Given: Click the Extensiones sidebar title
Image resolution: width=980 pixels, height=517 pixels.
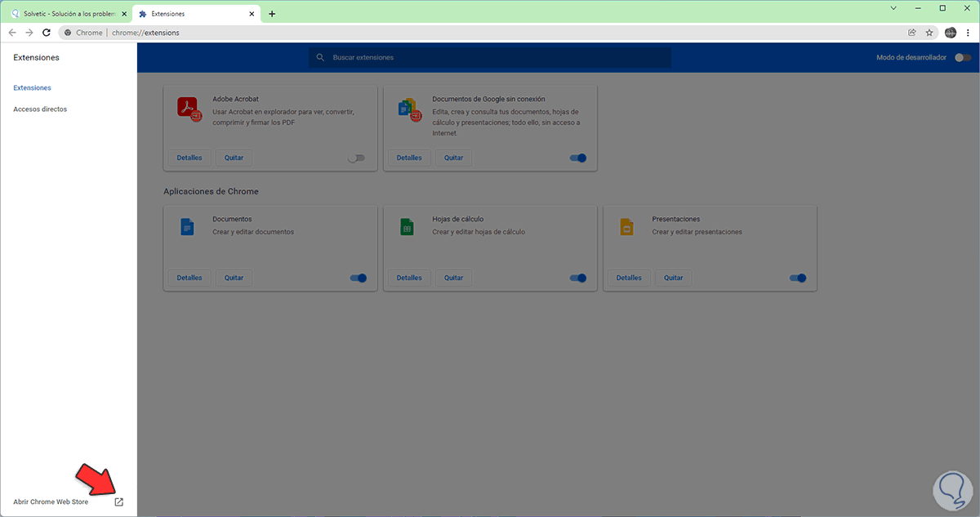Looking at the screenshot, I should click(x=36, y=57).
